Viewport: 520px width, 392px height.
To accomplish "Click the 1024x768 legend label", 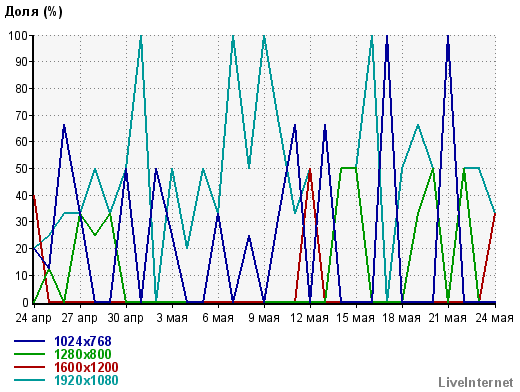I will (83, 341).
